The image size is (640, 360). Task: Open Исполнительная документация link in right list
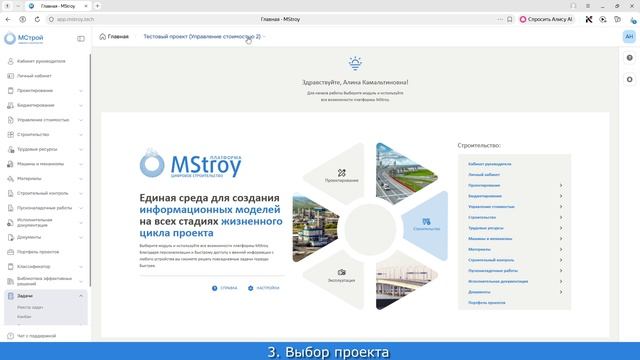tap(498, 282)
